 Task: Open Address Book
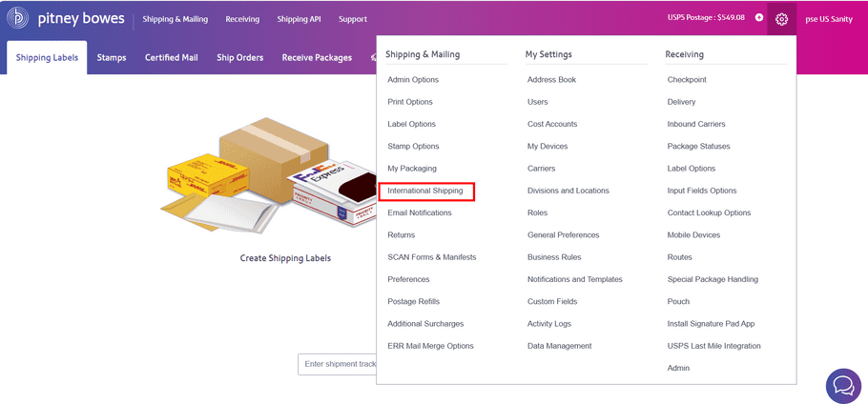coord(552,80)
